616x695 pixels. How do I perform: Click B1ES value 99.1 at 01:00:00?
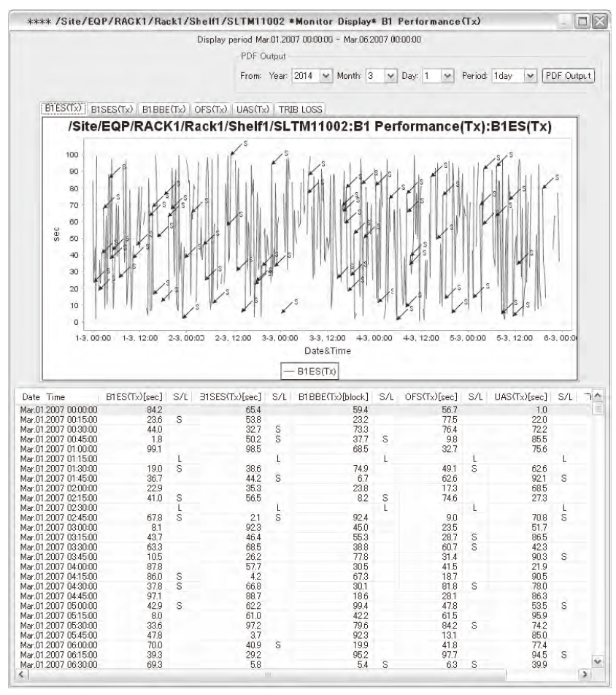[155, 449]
